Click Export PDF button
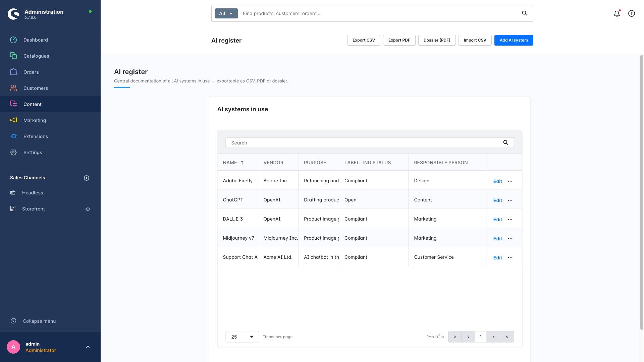The height and width of the screenshot is (362, 644). pyautogui.click(x=399, y=40)
